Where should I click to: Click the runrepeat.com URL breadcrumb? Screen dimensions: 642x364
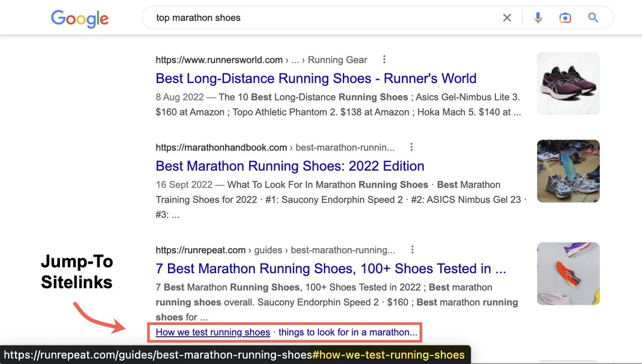tap(276, 250)
